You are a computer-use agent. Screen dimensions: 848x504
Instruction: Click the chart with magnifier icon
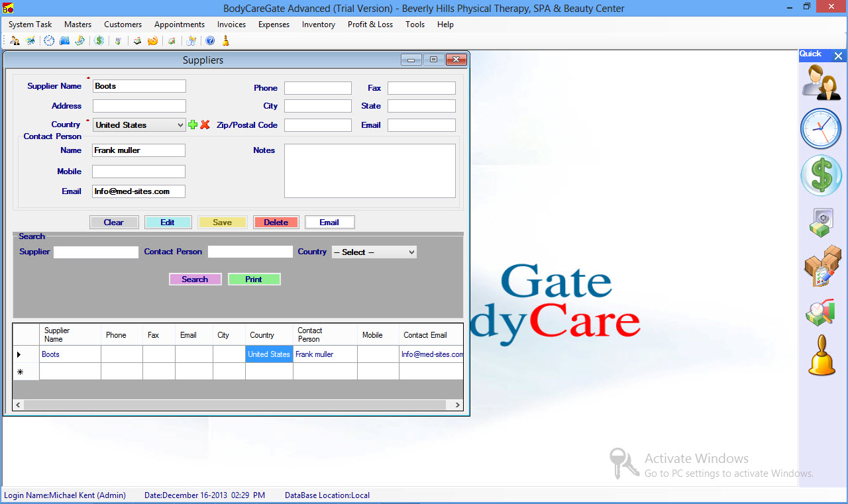820,313
